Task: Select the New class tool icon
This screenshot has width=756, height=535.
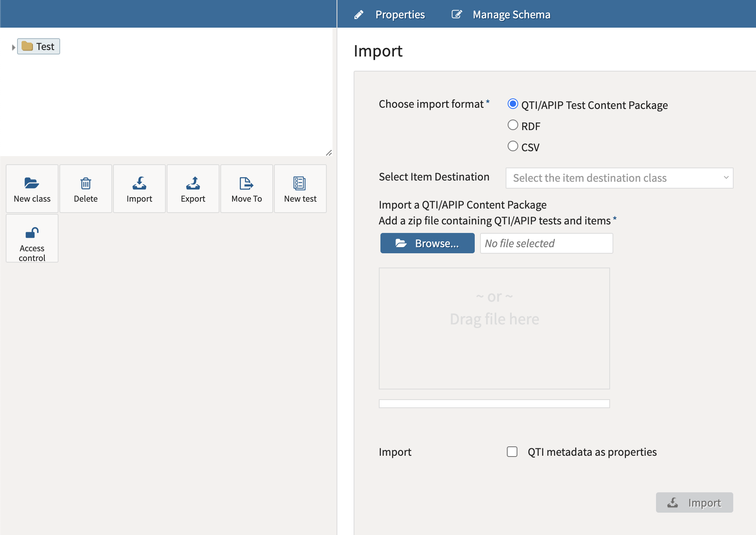Action: pyautogui.click(x=32, y=183)
